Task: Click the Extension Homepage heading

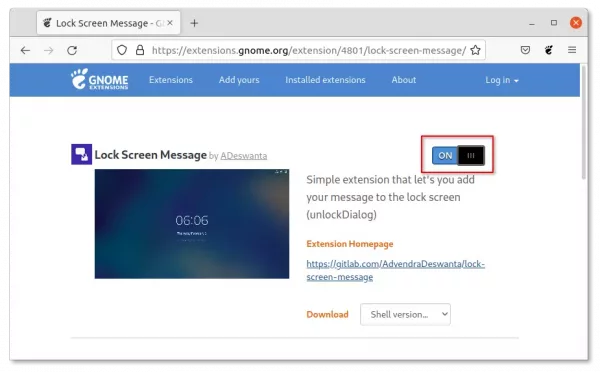Action: [350, 244]
